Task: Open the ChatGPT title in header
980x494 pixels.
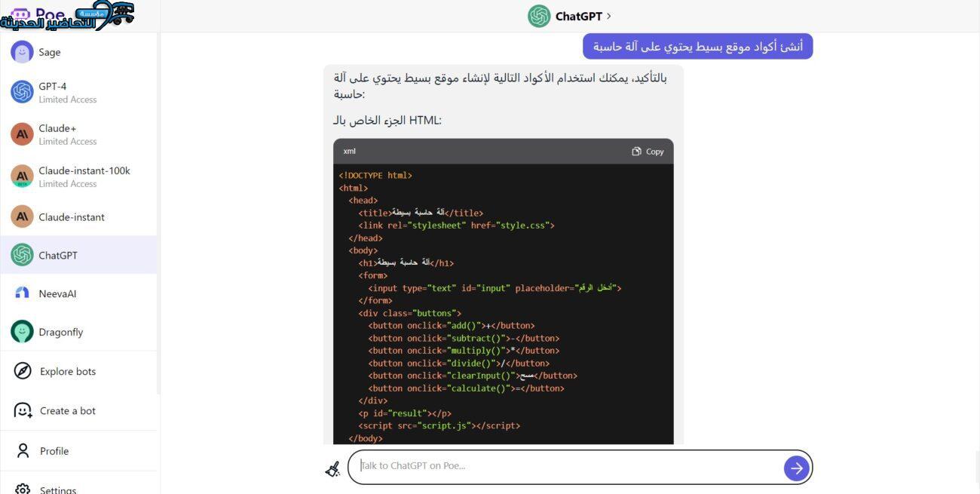Action: click(578, 16)
